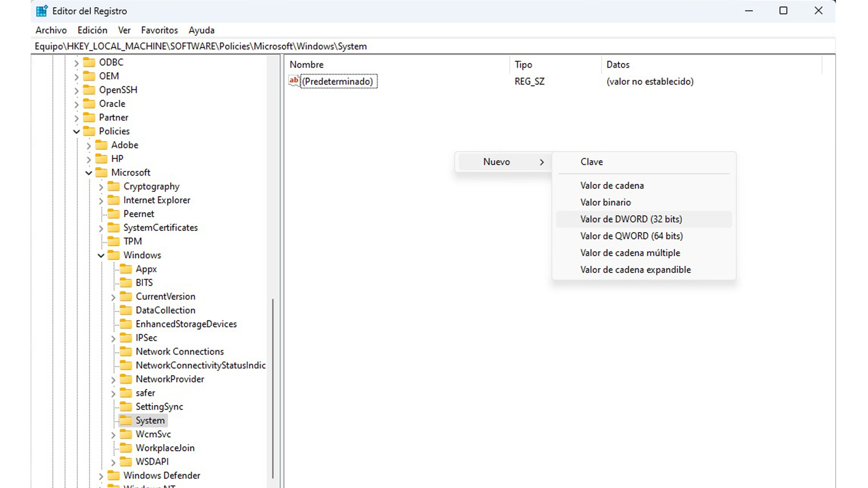Click the Partner folder icon
This screenshot has width=868, height=488.
click(x=89, y=117)
